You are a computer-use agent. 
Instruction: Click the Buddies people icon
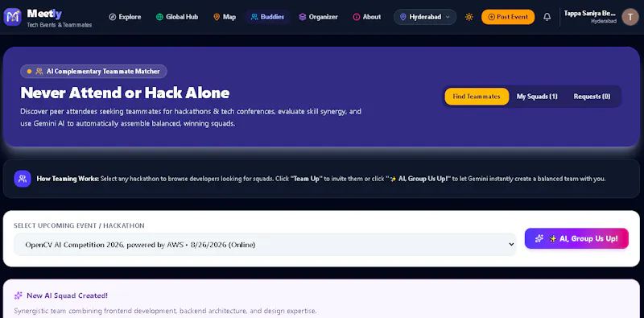point(254,17)
